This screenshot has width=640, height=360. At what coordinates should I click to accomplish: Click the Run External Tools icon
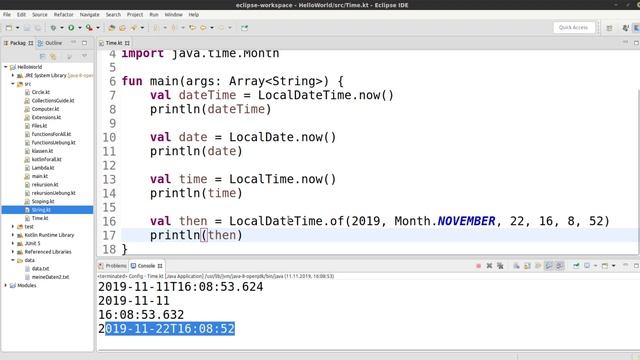89,28
